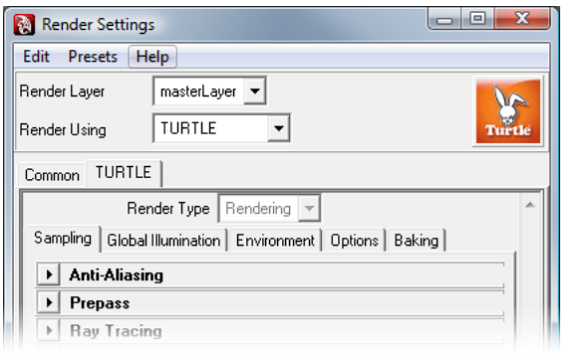Minimize the Render Settings window

coord(444,19)
